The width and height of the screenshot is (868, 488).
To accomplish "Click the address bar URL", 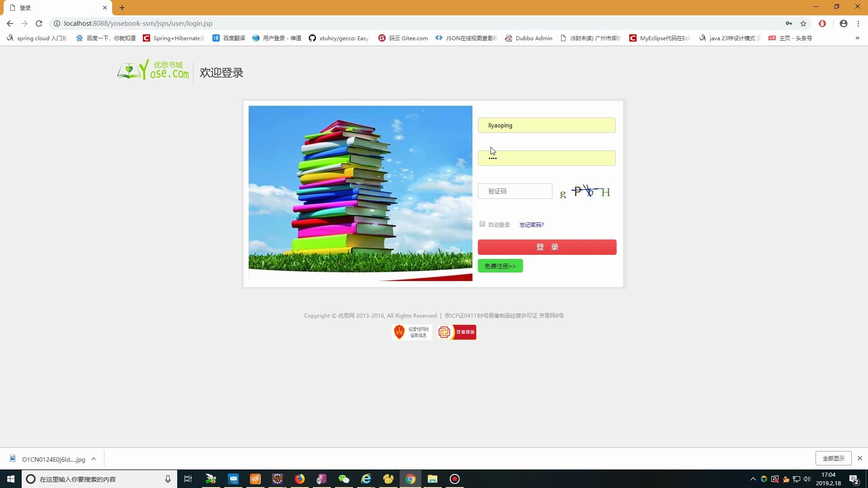I will pyautogui.click(x=138, y=23).
